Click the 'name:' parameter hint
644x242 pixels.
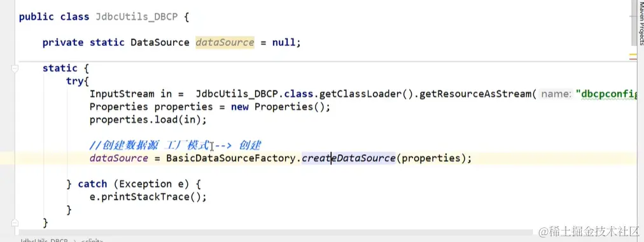click(557, 94)
